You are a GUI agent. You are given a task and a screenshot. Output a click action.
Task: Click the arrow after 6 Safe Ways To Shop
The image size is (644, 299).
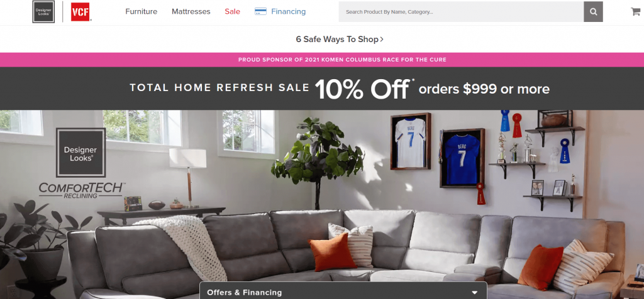[x=382, y=40]
